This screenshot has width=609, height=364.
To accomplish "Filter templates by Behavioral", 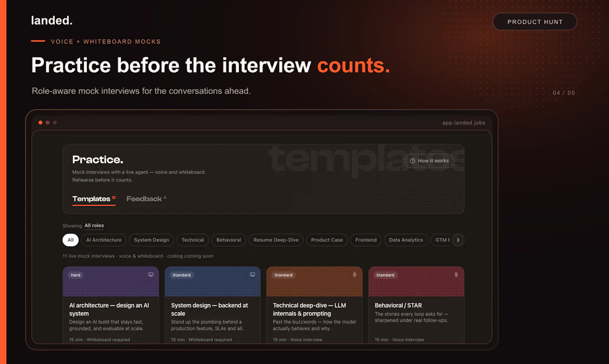I will (229, 240).
